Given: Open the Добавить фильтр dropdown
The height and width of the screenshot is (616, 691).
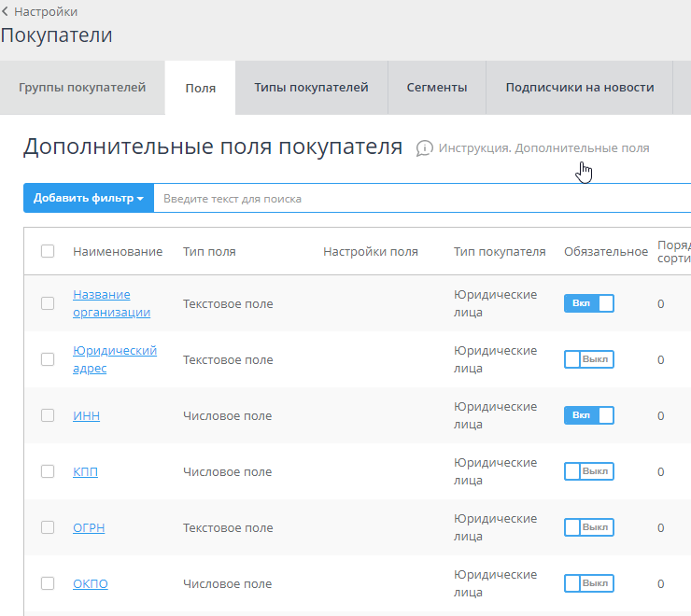Looking at the screenshot, I should 89,199.
